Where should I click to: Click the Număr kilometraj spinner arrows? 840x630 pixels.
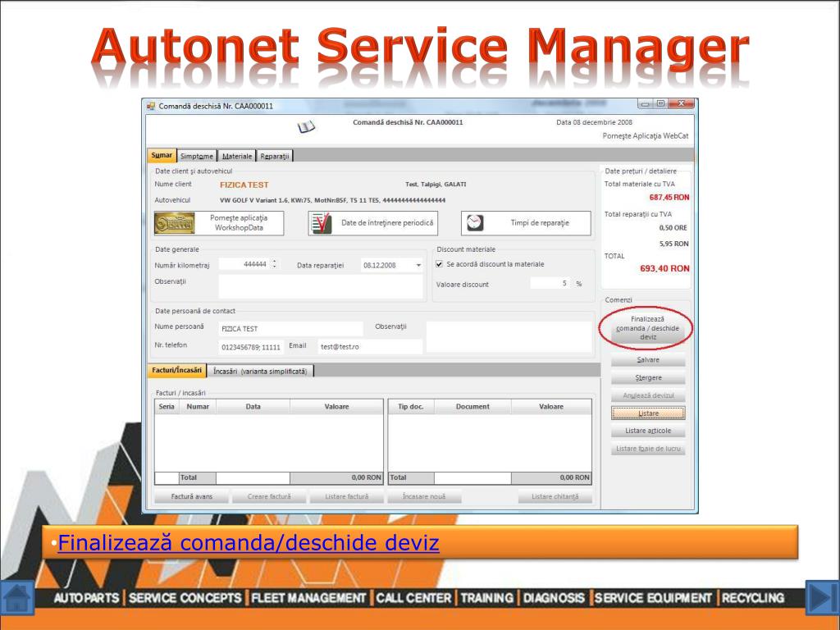click(275, 264)
